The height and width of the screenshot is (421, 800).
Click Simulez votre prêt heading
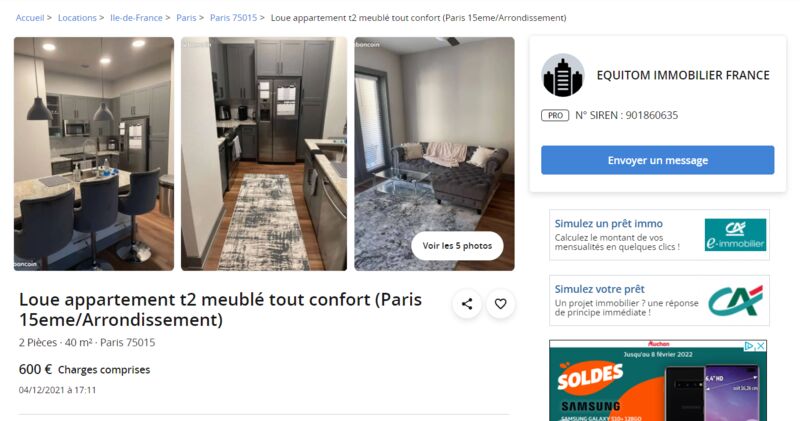599,289
